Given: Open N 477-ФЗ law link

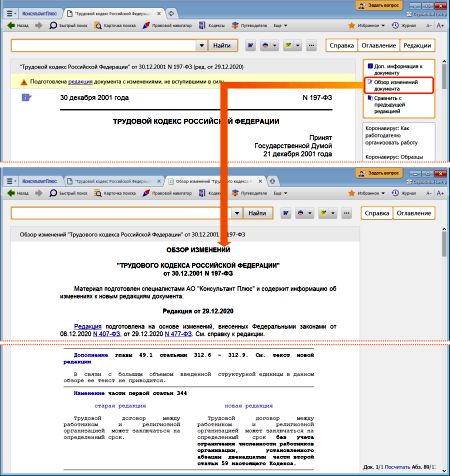Looking at the screenshot, I should point(178,334).
